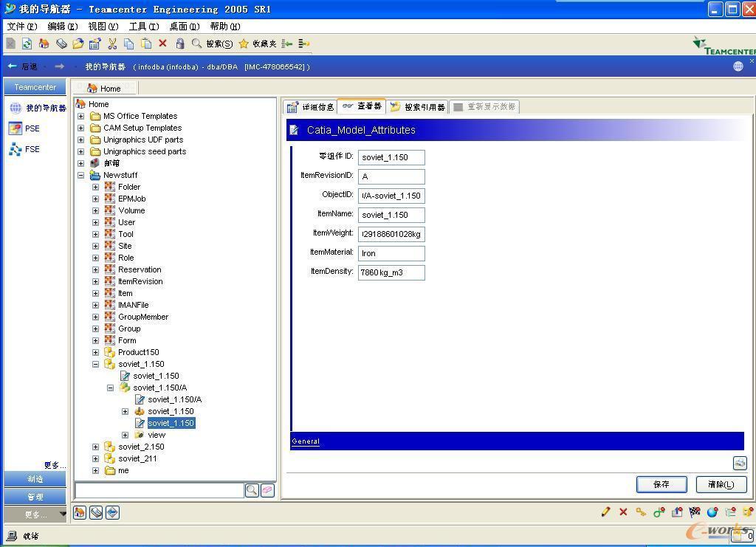
Task: Click the print icon above 保存 button
Action: coord(740,463)
